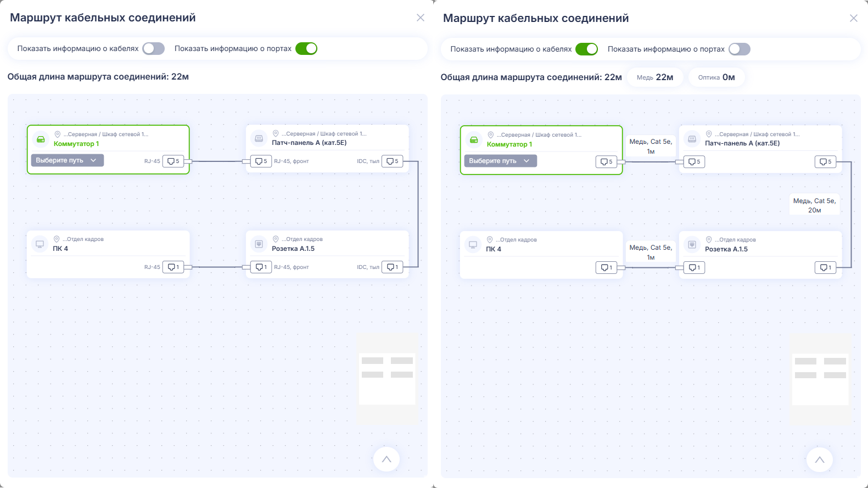
Task: Click the Медь 22м length badge
Action: click(x=655, y=77)
